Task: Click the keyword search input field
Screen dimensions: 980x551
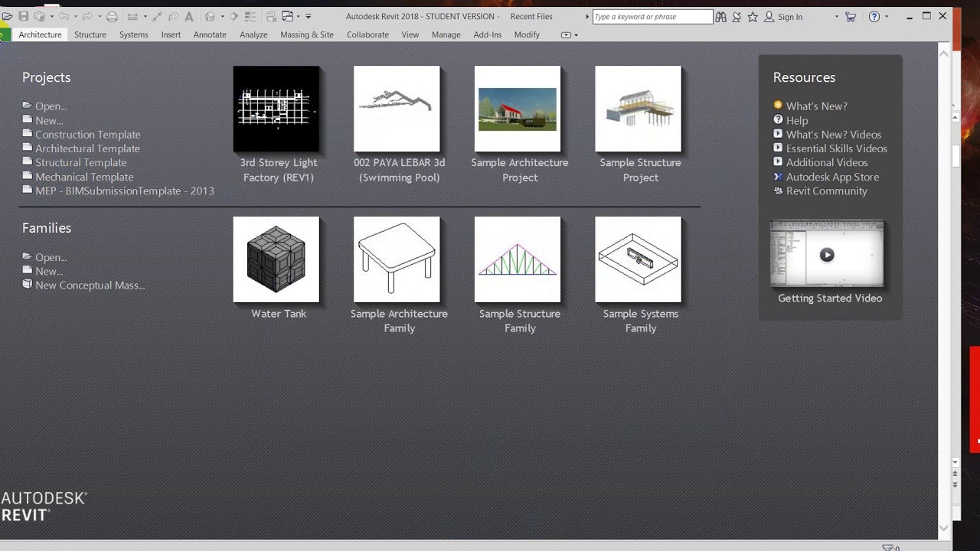Action: 652,16
